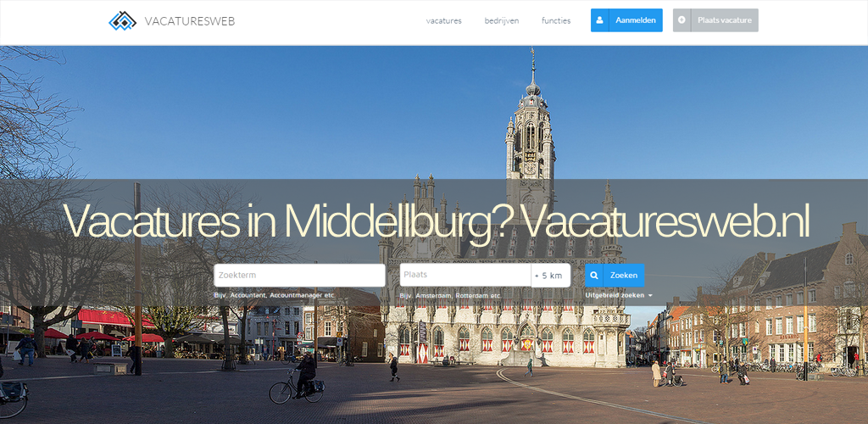Select the functies navigation link
This screenshot has height=424, width=868.
(x=556, y=20)
